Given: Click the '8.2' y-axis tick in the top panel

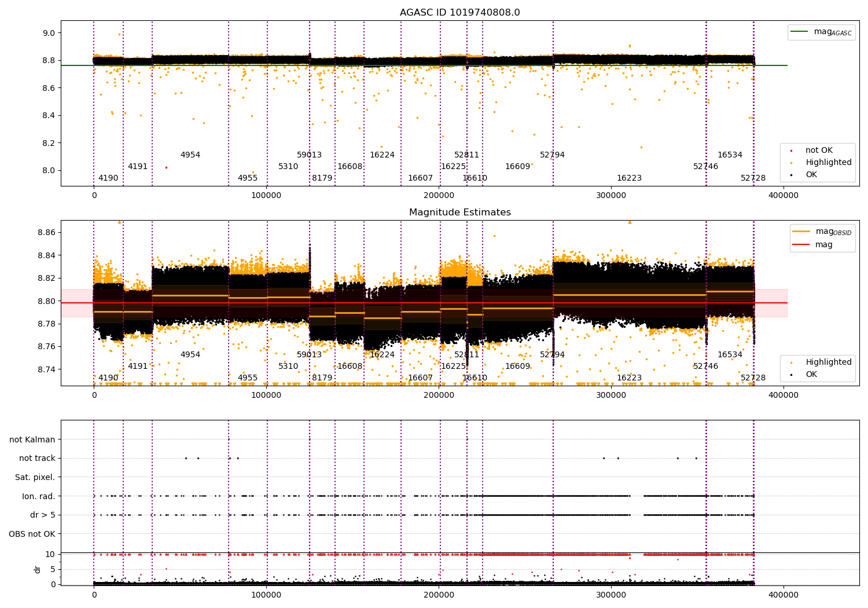Looking at the screenshot, I should (49, 143).
